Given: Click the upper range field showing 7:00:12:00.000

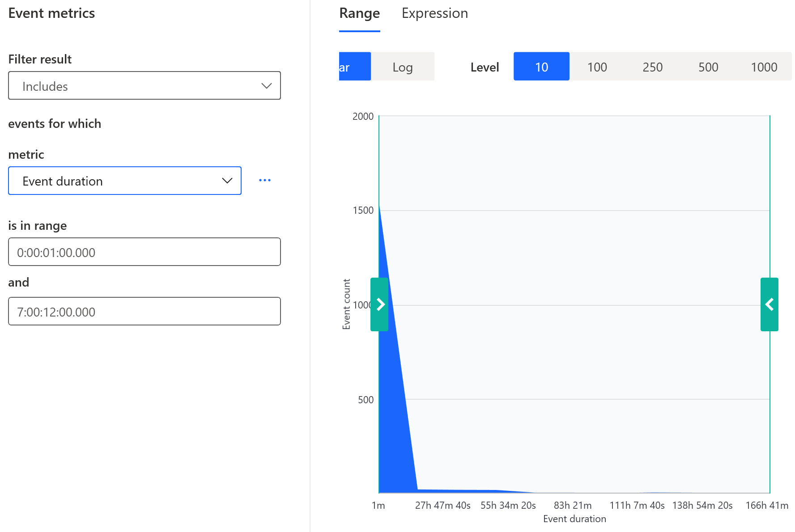Looking at the screenshot, I should (144, 311).
